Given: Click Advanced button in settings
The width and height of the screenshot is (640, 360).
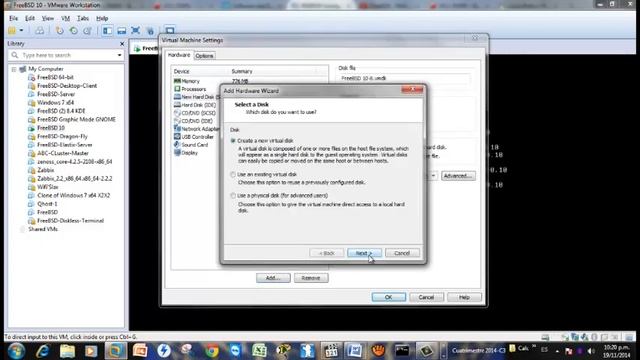Looking at the screenshot, I should (x=458, y=176).
